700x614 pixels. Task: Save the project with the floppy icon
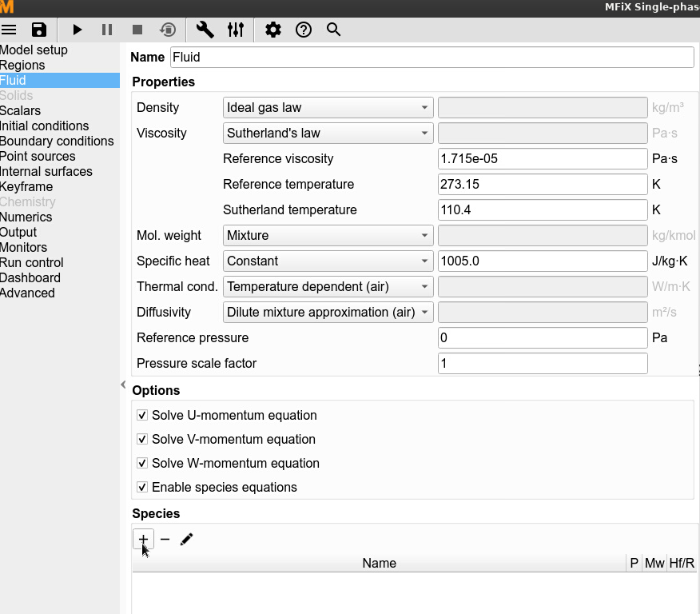tap(39, 30)
